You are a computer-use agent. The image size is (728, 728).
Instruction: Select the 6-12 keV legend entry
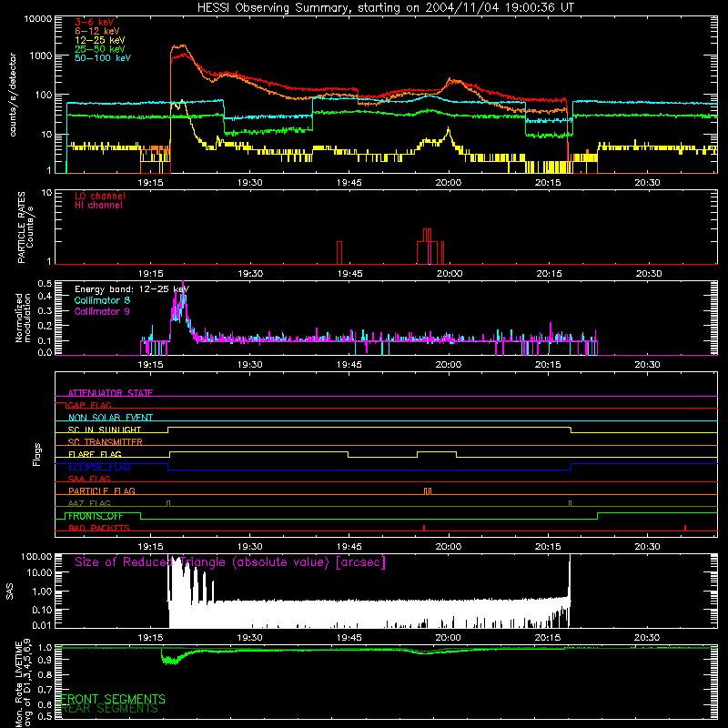coord(97,31)
